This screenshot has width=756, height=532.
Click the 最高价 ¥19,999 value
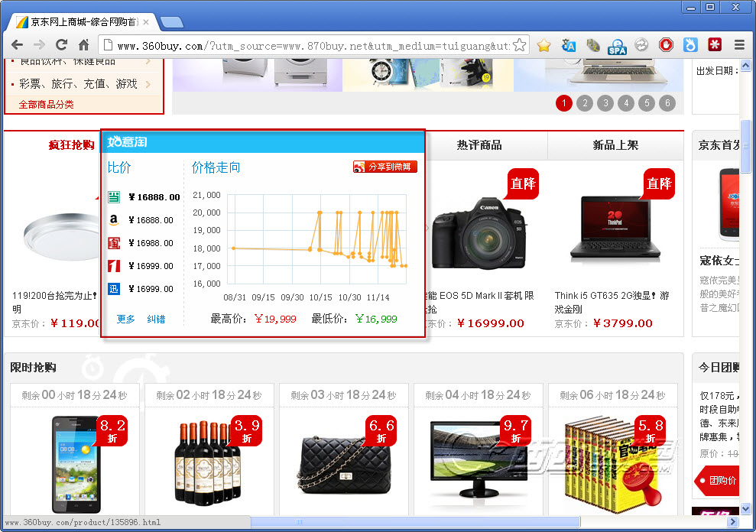coord(275,319)
